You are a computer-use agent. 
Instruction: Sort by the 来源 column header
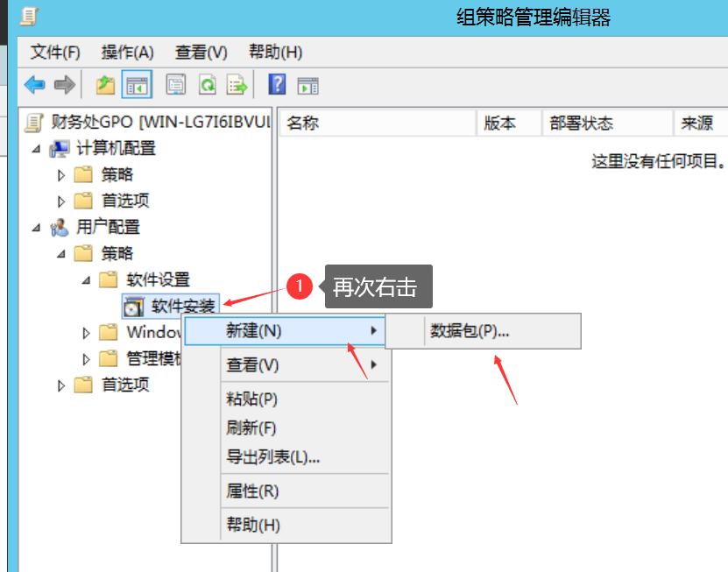[701, 123]
